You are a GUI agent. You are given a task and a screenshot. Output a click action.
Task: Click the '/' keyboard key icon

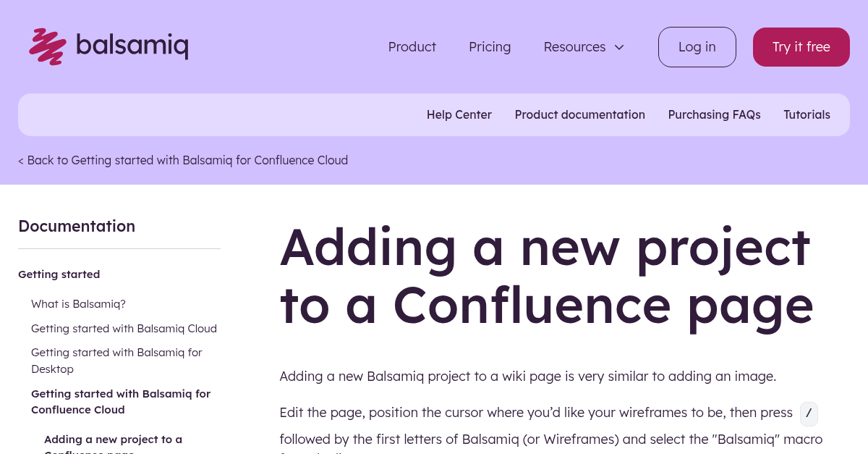[x=809, y=413]
